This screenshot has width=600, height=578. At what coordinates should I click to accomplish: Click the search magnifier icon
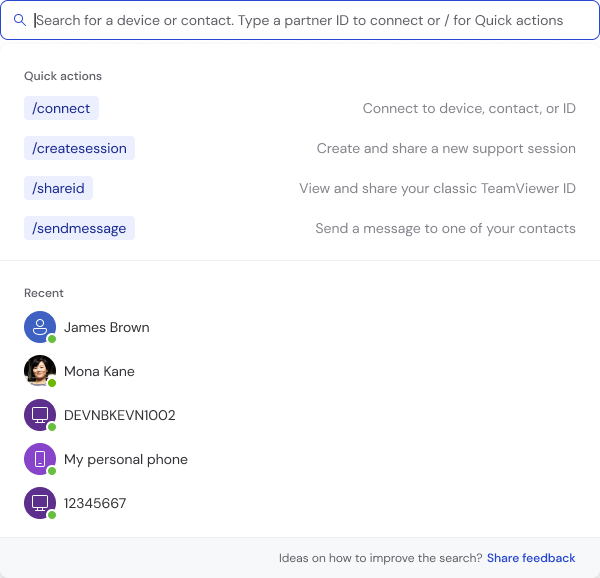(20, 20)
